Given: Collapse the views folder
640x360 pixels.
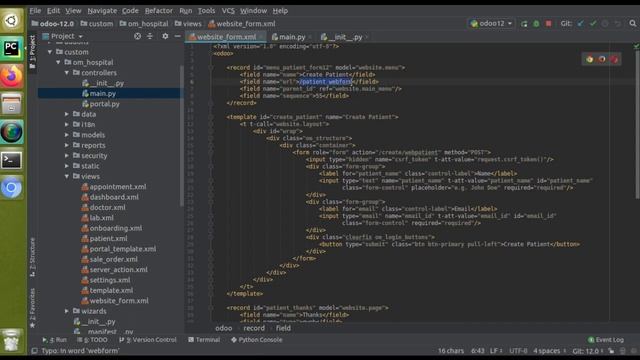Looking at the screenshot, I should pos(67,176).
